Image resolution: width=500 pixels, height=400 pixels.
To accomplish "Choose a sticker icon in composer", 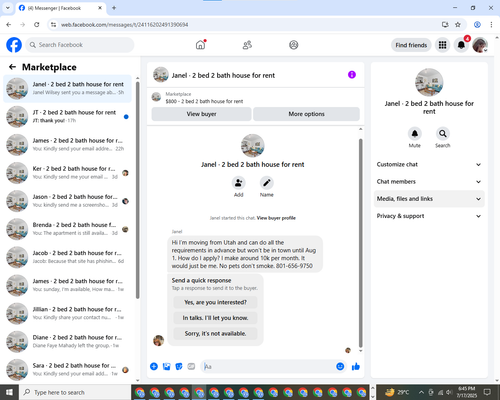I will click(179, 367).
